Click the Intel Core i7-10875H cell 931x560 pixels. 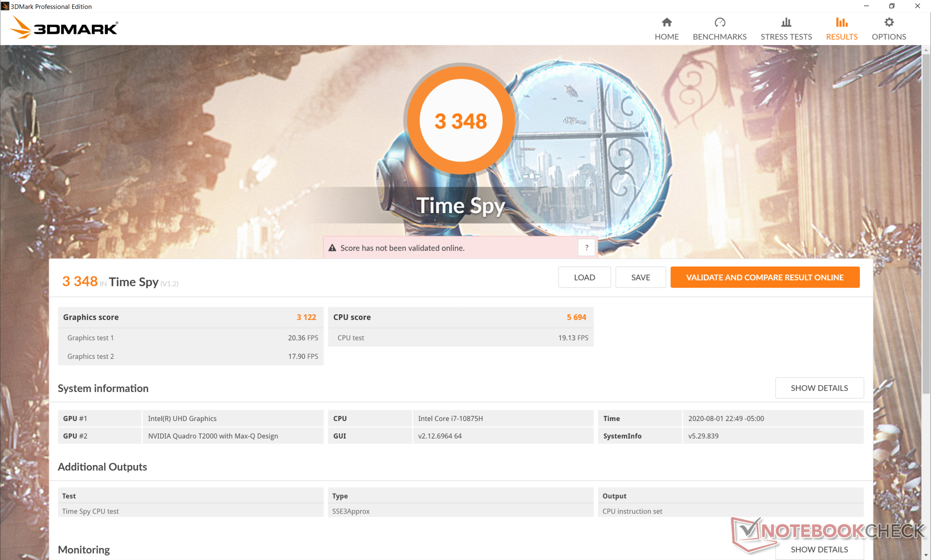click(x=503, y=418)
